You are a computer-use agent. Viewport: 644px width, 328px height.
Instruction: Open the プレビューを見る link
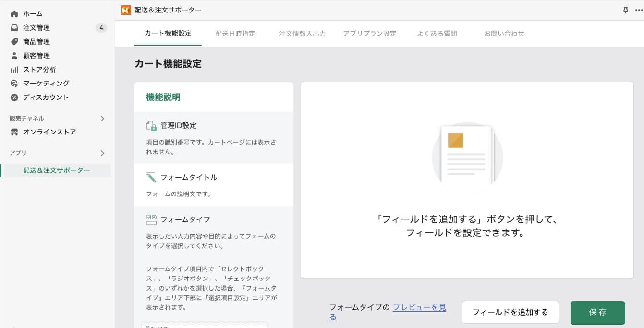pyautogui.click(x=419, y=307)
